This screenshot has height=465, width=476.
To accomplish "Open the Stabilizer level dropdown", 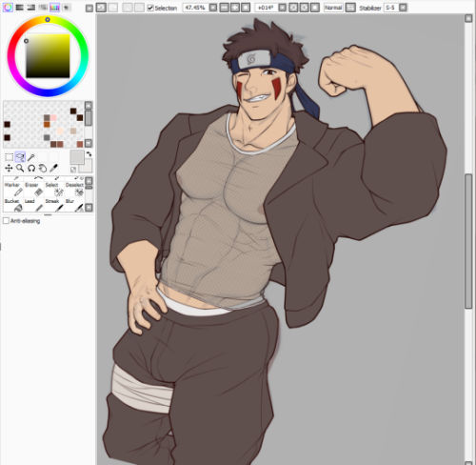I will (x=403, y=8).
